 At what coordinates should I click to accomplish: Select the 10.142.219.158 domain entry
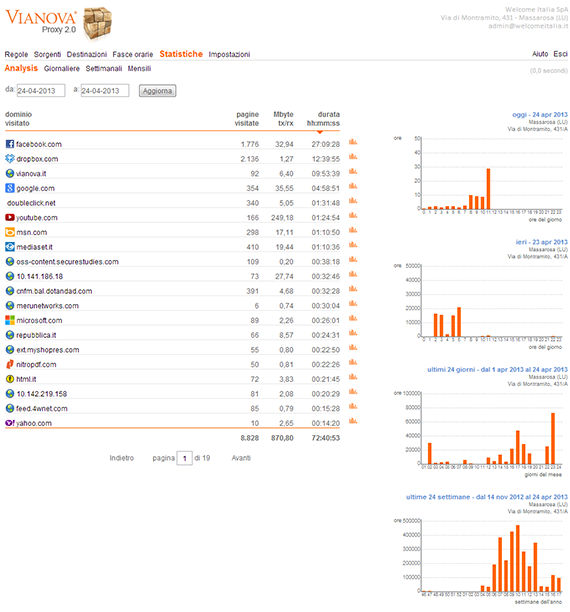(x=41, y=394)
